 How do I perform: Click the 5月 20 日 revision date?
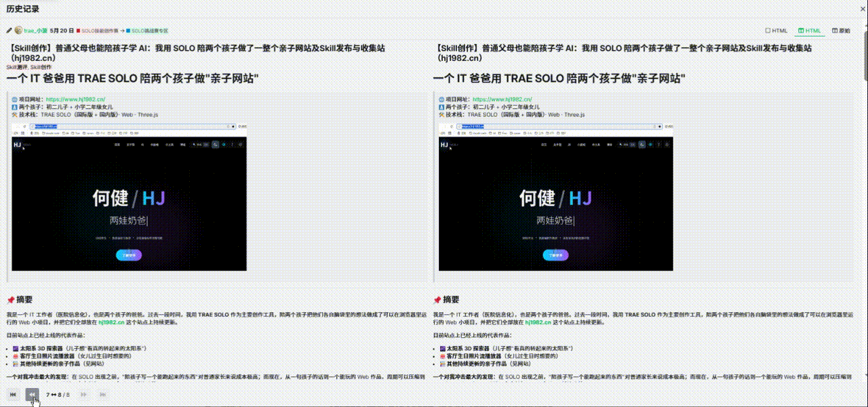(62, 31)
